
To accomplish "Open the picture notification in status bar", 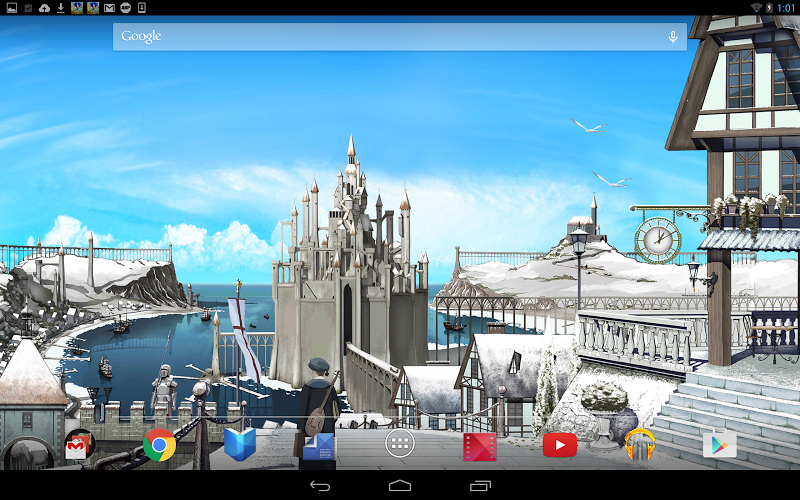I will tap(11, 8).
